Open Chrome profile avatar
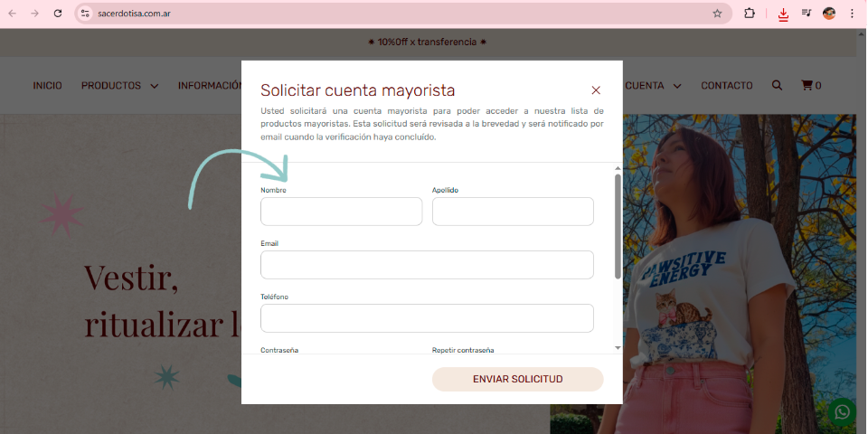This screenshot has width=868, height=434. click(x=829, y=14)
